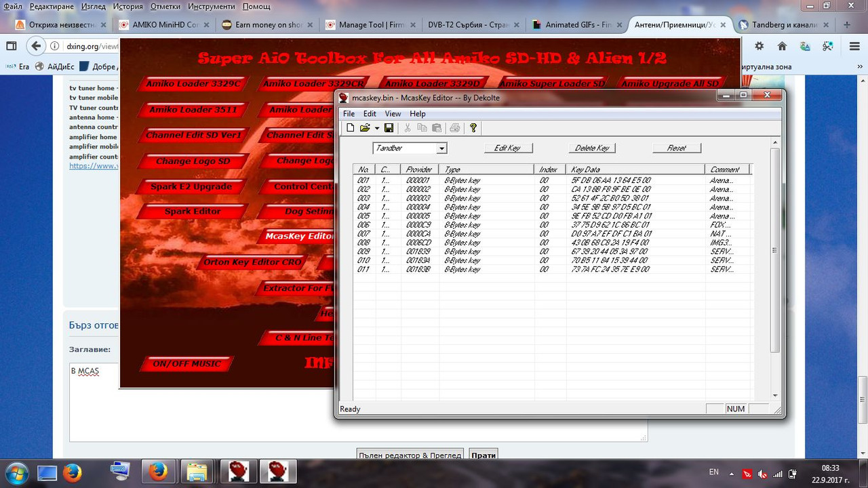Viewport: 868px width, 488px height.
Task: Click the Firefox back arrow button
Action: (x=35, y=47)
